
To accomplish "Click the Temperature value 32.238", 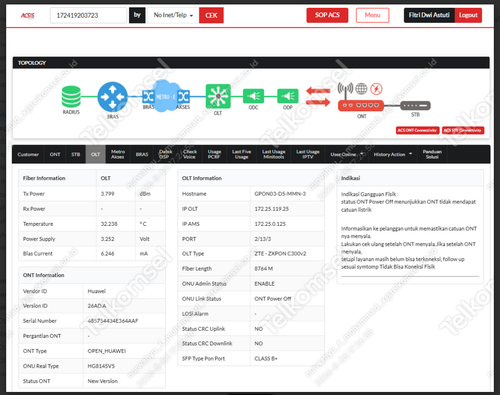I will point(109,224).
